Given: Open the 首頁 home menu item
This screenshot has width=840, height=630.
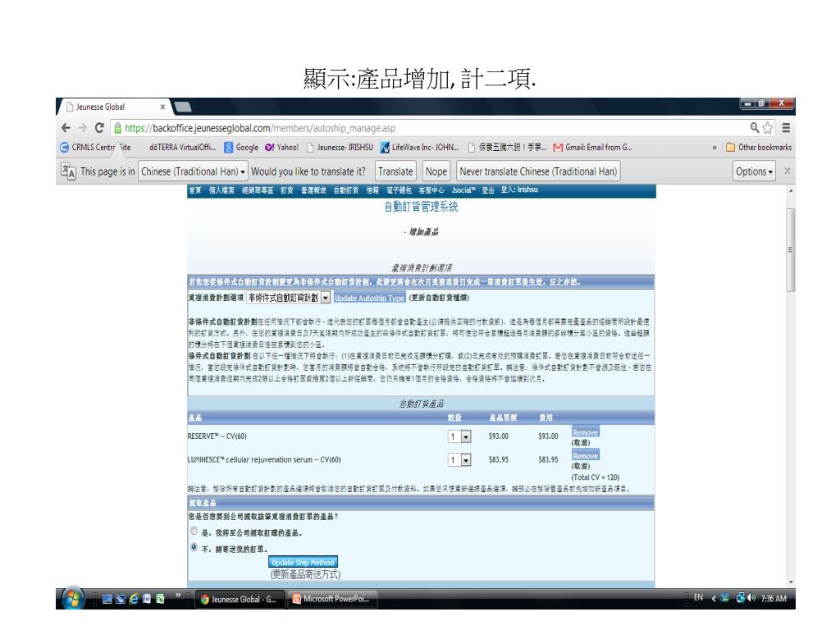Looking at the screenshot, I should [x=195, y=190].
